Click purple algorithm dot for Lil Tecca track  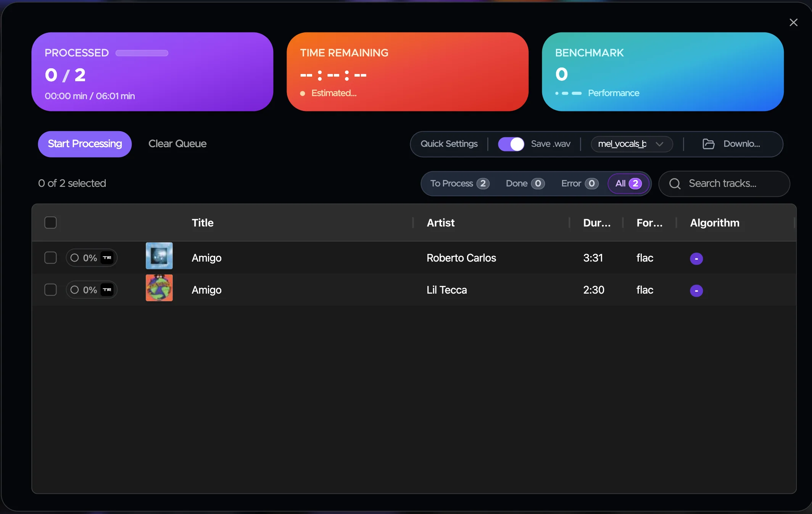tap(696, 291)
